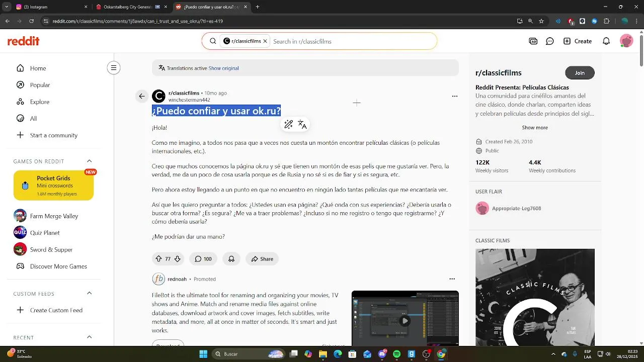Open Chrome zoom indicator icon
Viewport: 644px width, 362px height.
[530, 21]
